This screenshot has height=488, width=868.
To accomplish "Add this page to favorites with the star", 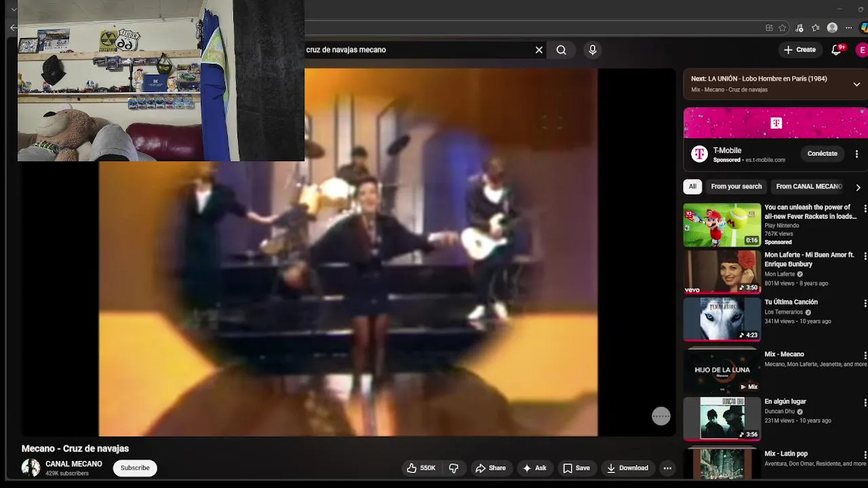I will (783, 28).
